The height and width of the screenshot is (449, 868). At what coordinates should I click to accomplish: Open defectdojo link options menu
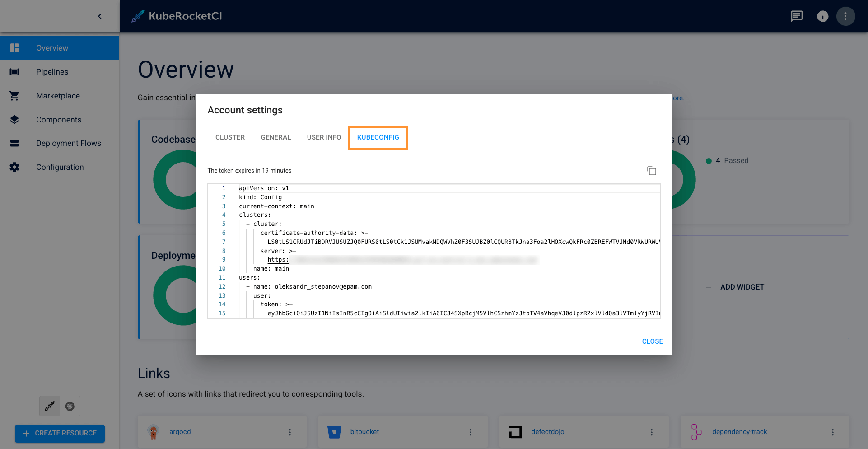651,432
